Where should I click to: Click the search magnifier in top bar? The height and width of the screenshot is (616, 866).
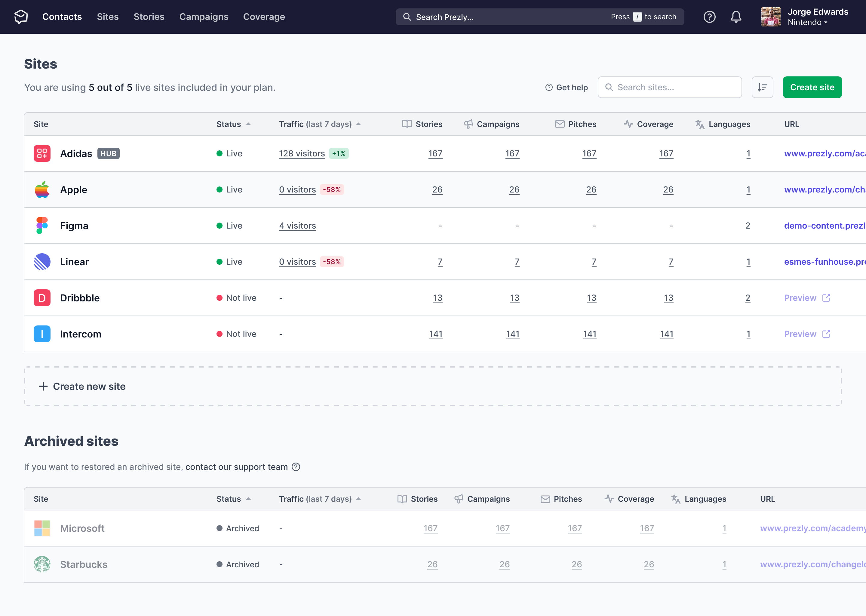click(x=407, y=17)
